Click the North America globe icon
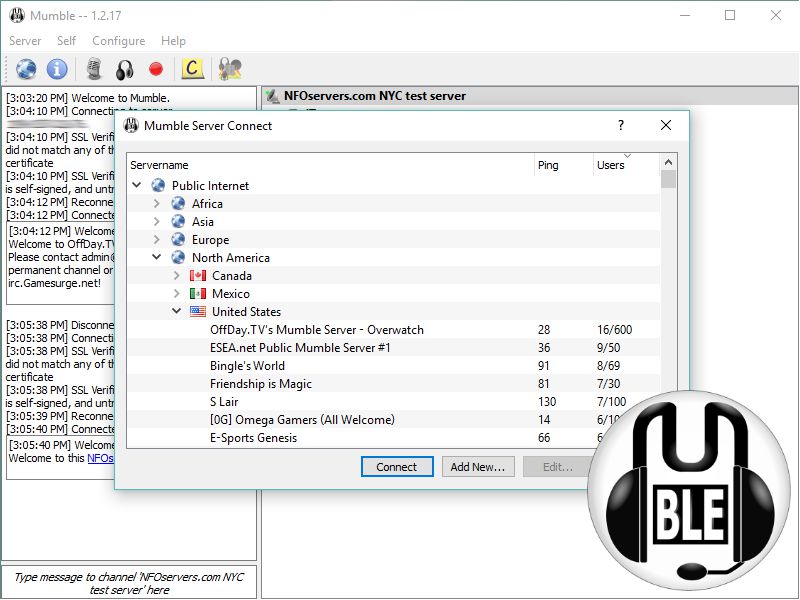The width and height of the screenshot is (800, 600). pyautogui.click(x=178, y=257)
